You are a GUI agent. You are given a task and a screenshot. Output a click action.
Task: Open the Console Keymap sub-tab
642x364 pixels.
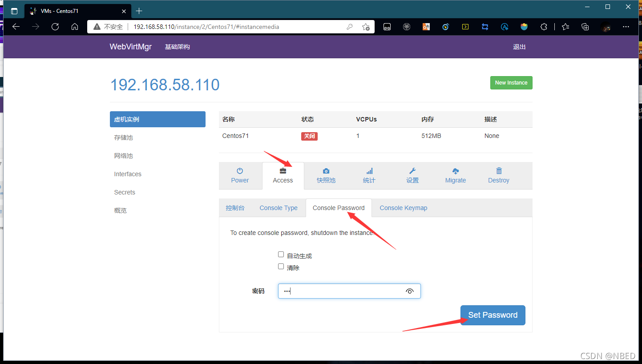[x=404, y=208]
